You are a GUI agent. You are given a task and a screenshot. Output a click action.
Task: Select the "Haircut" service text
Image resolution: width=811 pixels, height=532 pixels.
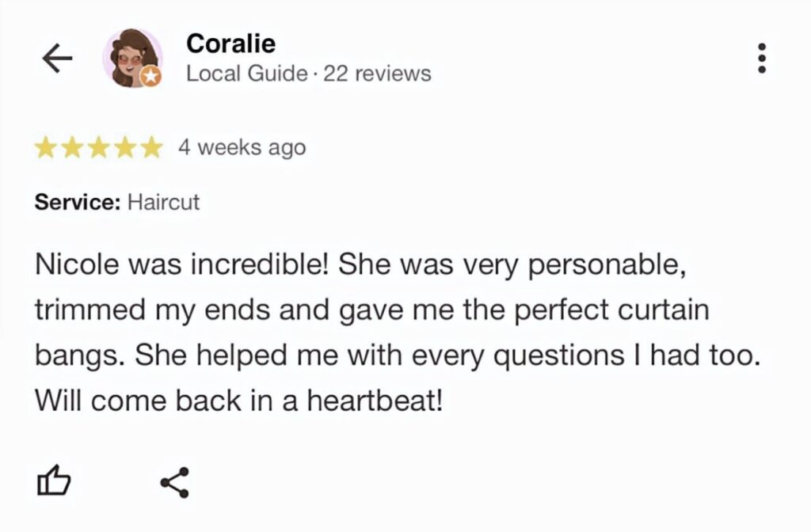click(163, 202)
